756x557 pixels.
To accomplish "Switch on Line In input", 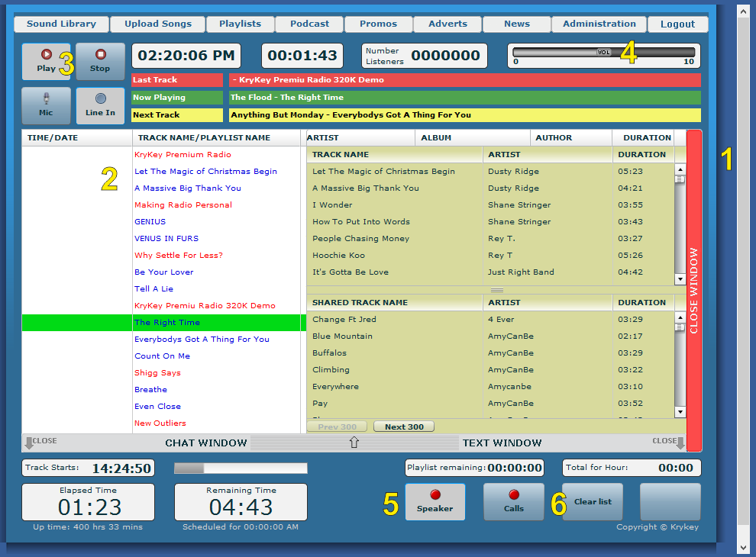I will pyautogui.click(x=100, y=105).
